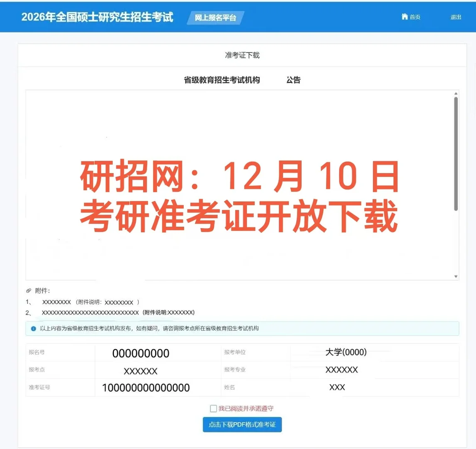Select the 网上报名平台 badge in the header
The height and width of the screenshot is (449, 476).
(x=215, y=18)
